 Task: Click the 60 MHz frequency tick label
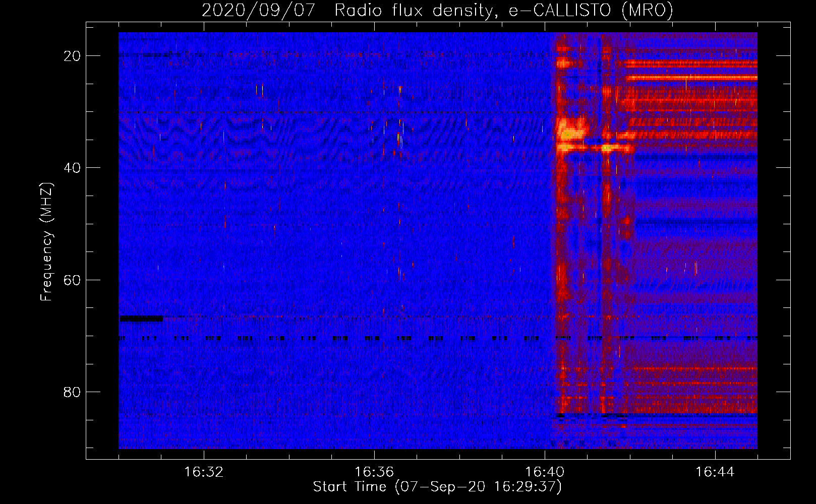tap(72, 280)
